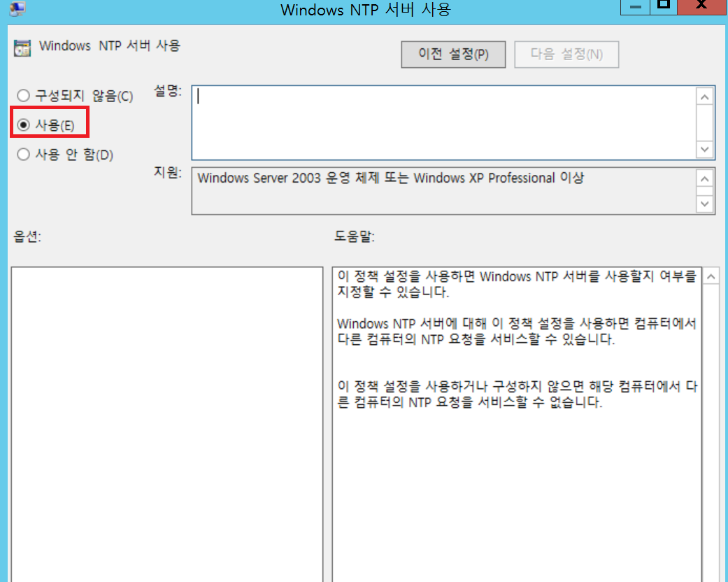Maximize the policy settings window
This screenshot has width=728, height=582.
(664, 6)
